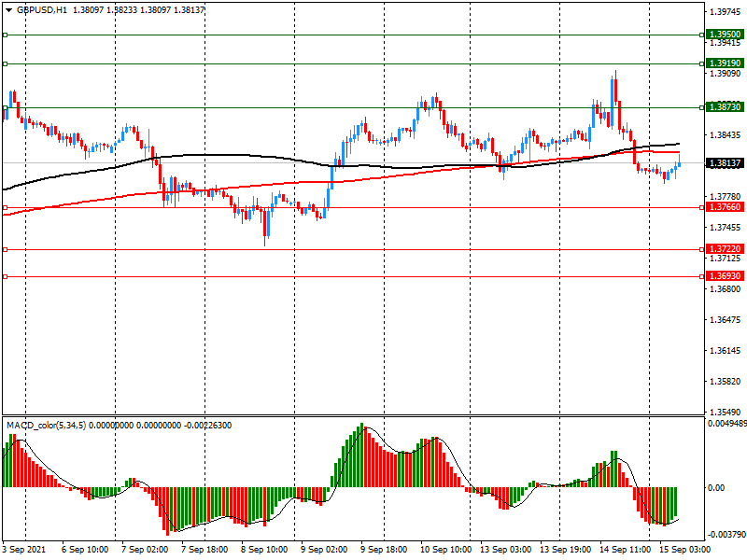Grab the left handle of the 1.36930 line
Screen dimensions: 747x560
point(6,276)
